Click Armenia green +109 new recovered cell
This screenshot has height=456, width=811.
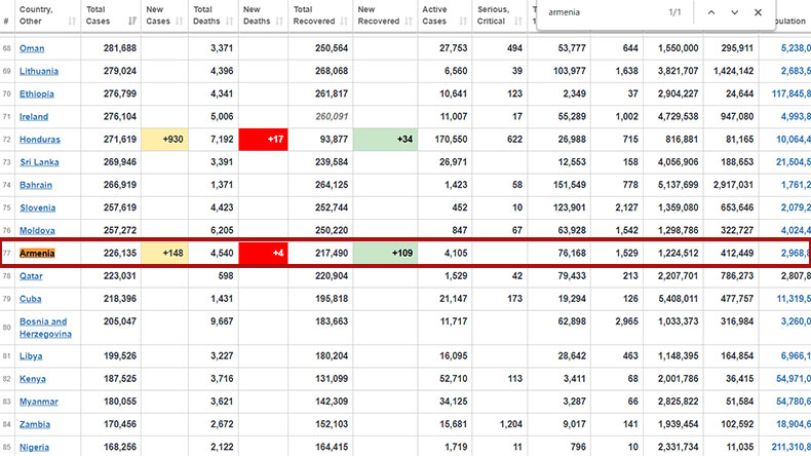[385, 253]
